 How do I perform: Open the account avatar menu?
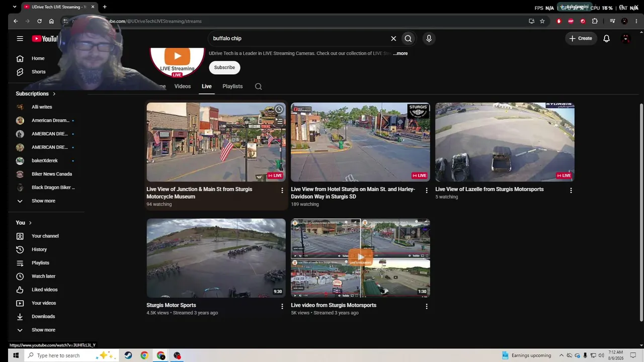[626, 38]
